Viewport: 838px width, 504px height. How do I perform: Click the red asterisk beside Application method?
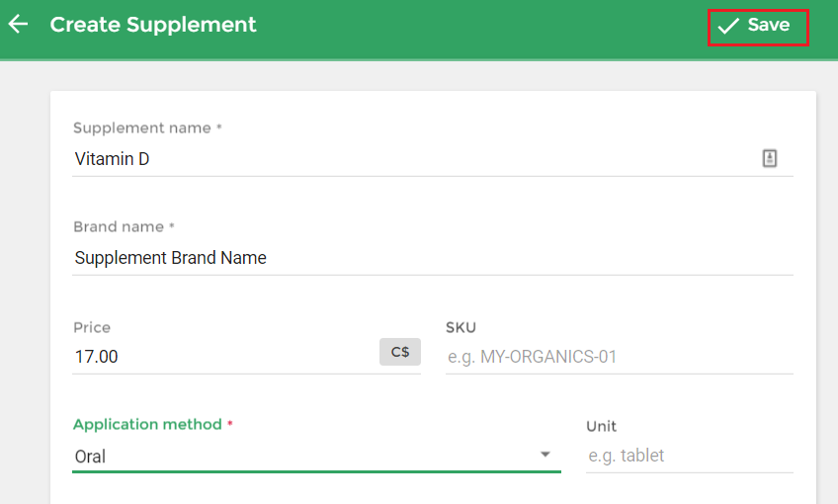coord(230,423)
